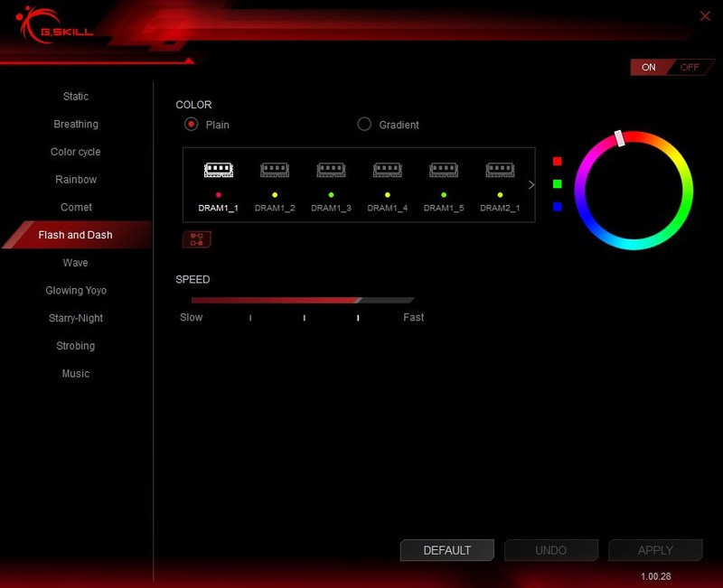The height and width of the screenshot is (588, 723).
Task: Switch to the Breathing effect
Action: [x=76, y=124]
